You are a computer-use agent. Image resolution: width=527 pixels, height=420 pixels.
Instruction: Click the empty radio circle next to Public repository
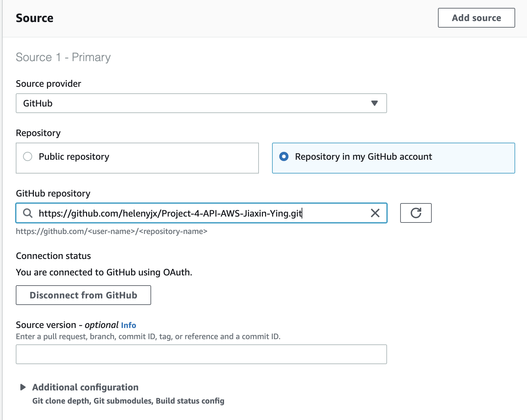tap(27, 157)
